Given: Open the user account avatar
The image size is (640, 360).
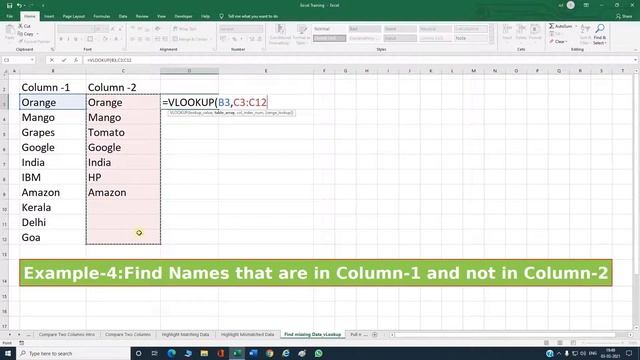Looking at the screenshot, I should point(571,5).
